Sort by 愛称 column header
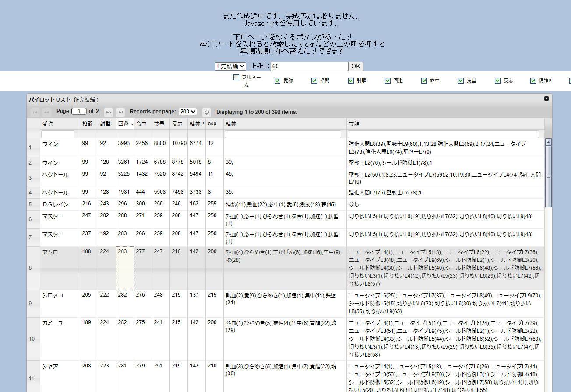Viewport: 571px width, 392px height. coord(60,124)
